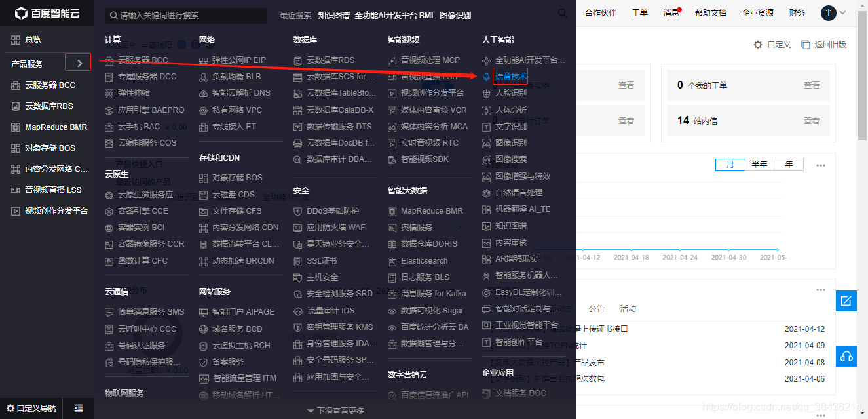
Task: Expand 下滑查看更多 at menu bottom
Action: pos(335,410)
